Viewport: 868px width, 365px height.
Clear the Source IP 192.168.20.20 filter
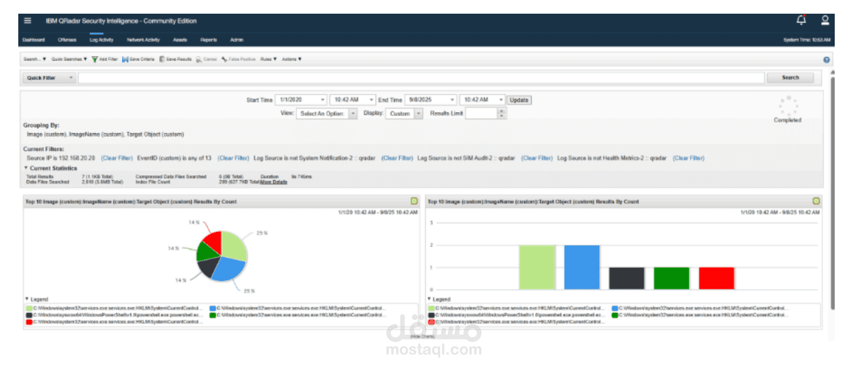pyautogui.click(x=117, y=158)
